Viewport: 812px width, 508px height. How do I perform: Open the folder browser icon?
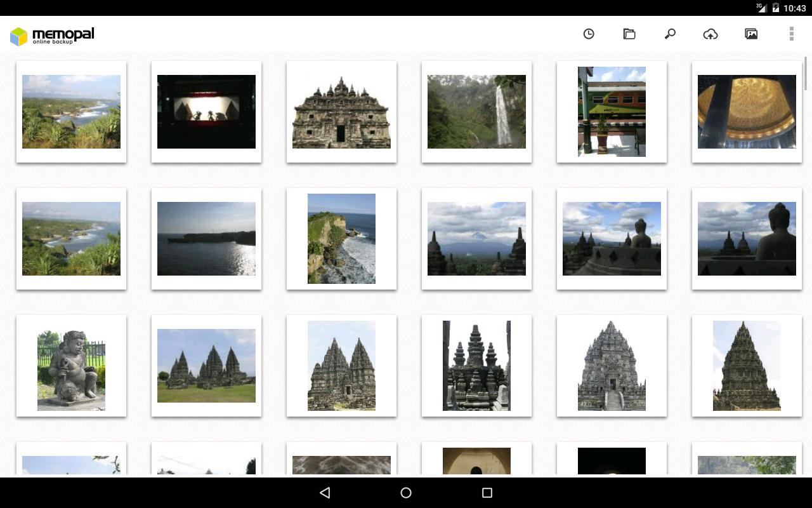[x=629, y=34]
